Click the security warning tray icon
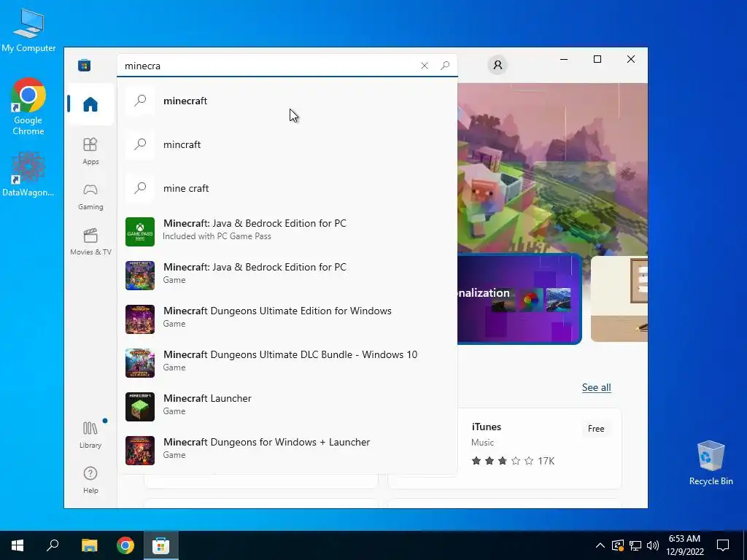 coord(617,545)
